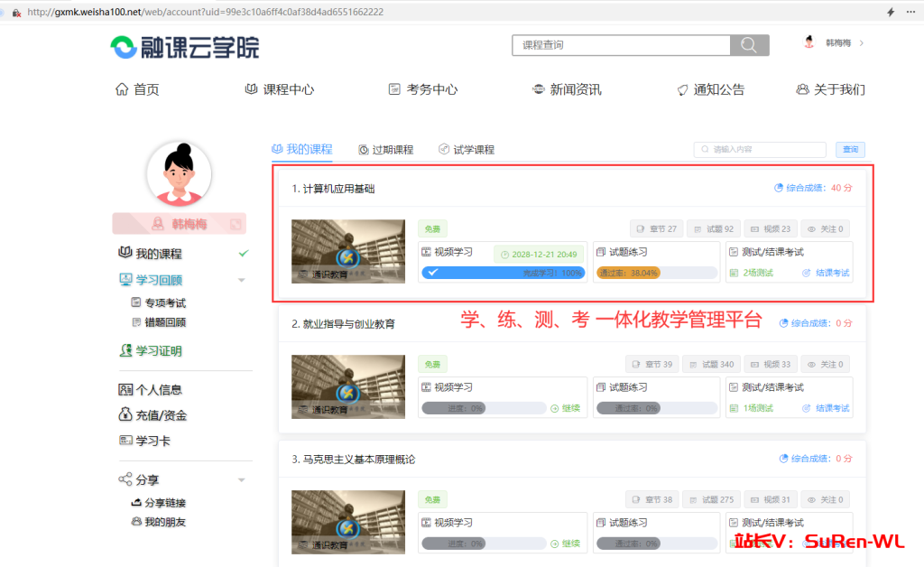Select 我的课程 in the sidebar
The width and height of the screenshot is (924, 567).
tap(151, 254)
